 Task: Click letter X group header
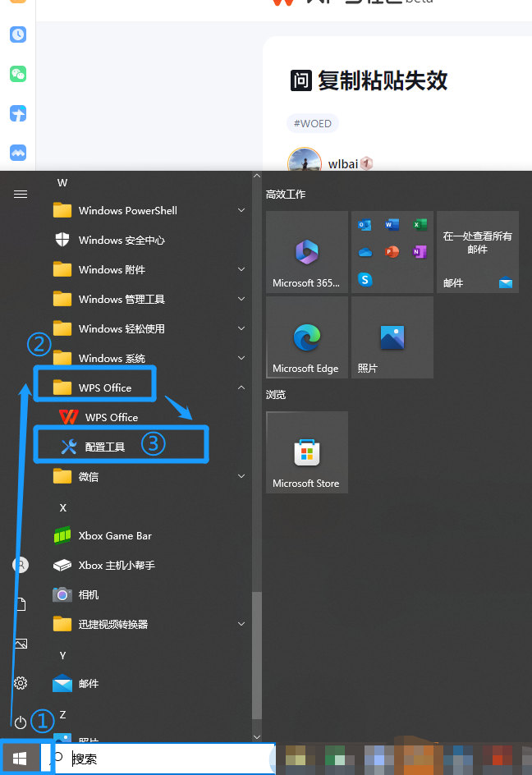[x=62, y=507]
